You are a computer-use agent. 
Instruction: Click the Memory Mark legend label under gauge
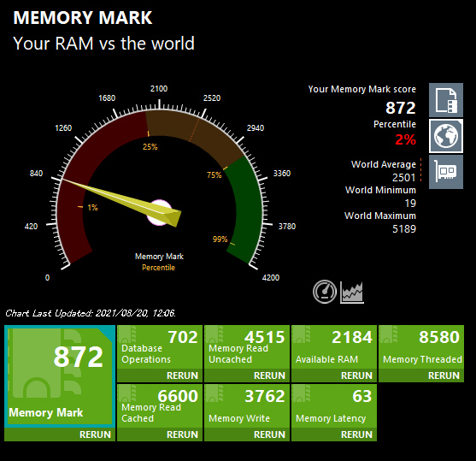(159, 257)
